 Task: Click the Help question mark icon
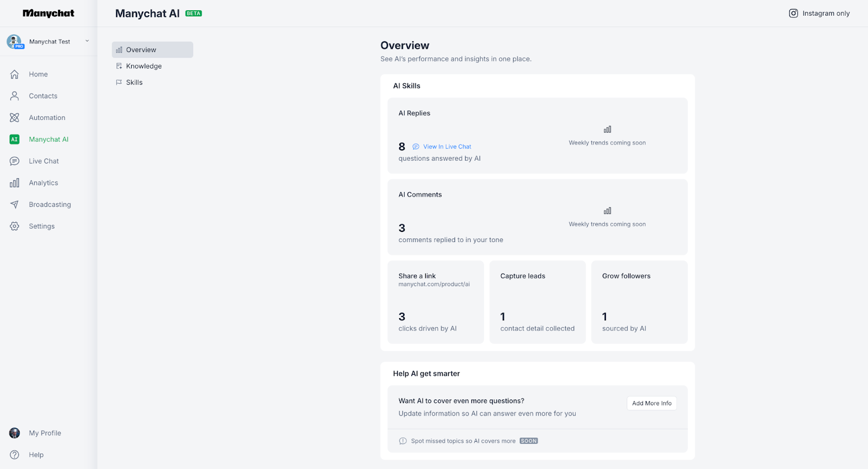[x=15, y=455]
